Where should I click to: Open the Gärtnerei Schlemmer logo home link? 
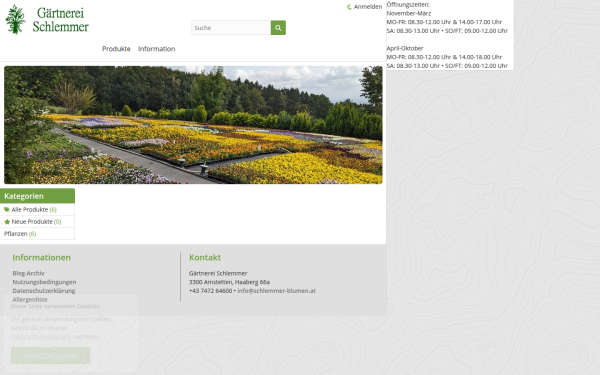tap(47, 20)
